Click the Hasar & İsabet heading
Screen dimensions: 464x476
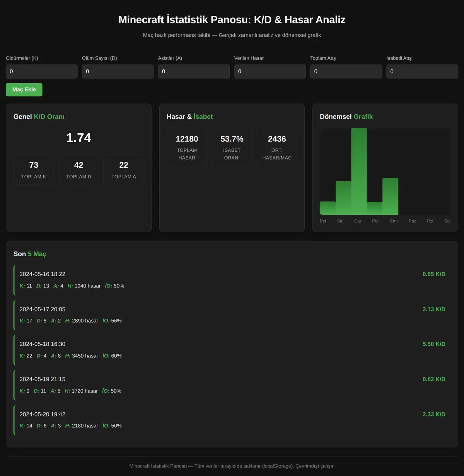(190, 117)
